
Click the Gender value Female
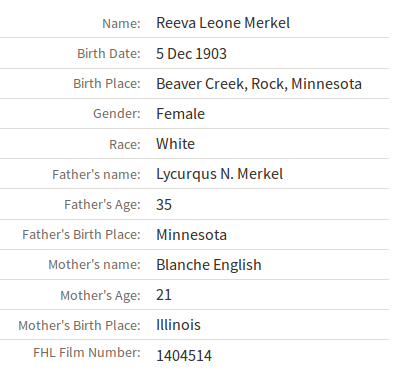click(180, 114)
